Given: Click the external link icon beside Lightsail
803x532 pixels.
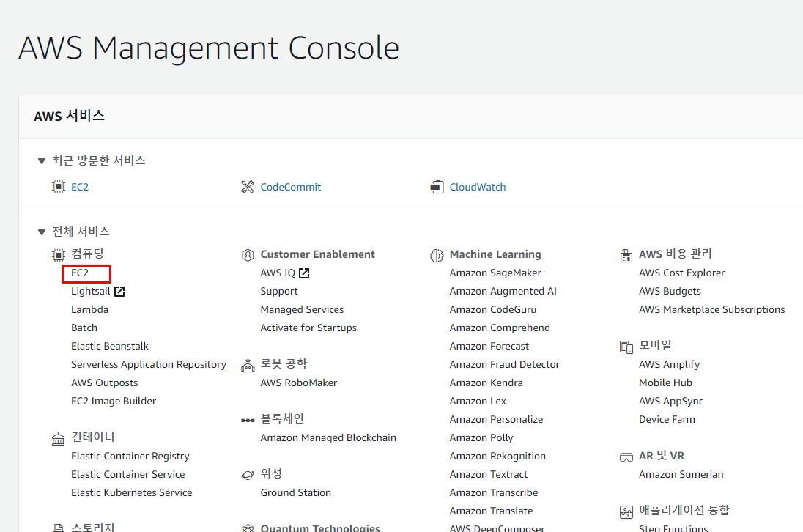Looking at the screenshot, I should point(119,292).
